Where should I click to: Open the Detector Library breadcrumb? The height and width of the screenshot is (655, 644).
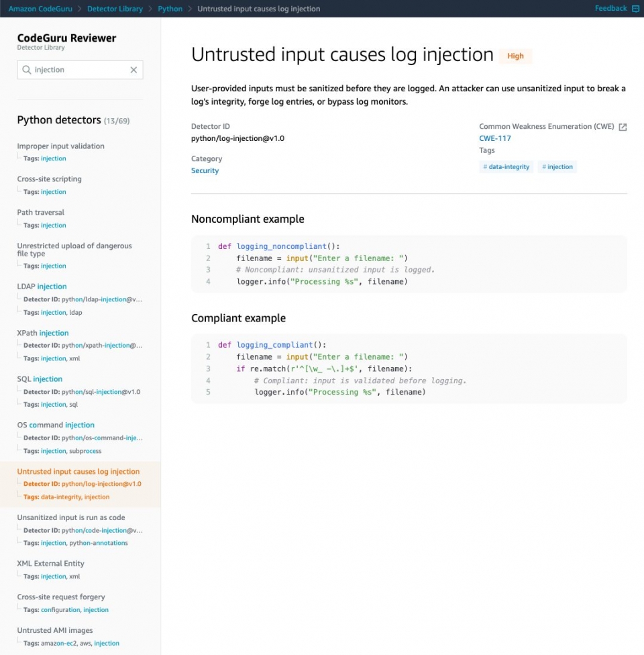click(115, 8)
